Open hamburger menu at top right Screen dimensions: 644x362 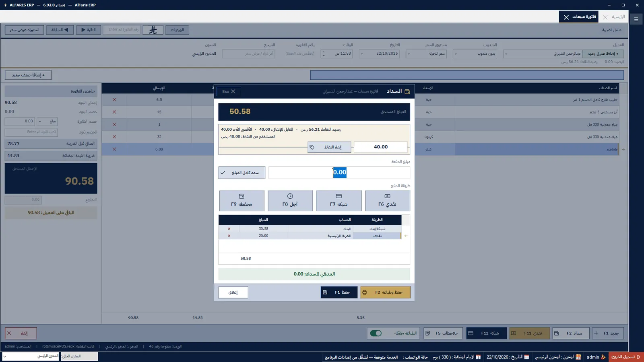[636, 19]
